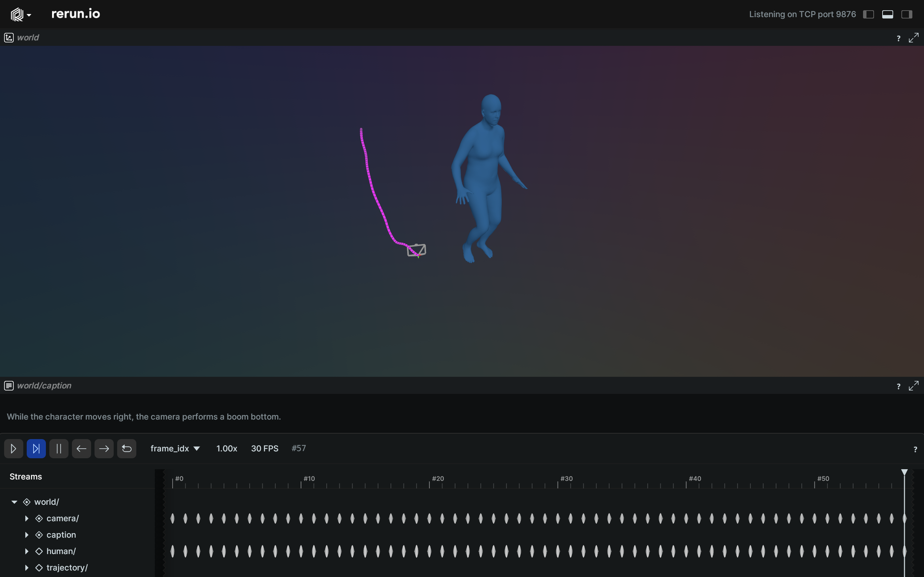Step back one frame

81,448
